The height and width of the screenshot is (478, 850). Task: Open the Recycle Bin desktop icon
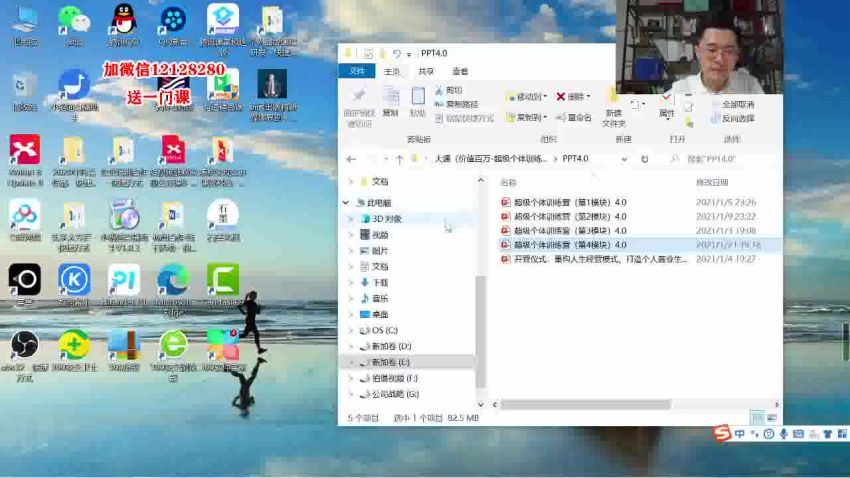[x=24, y=86]
